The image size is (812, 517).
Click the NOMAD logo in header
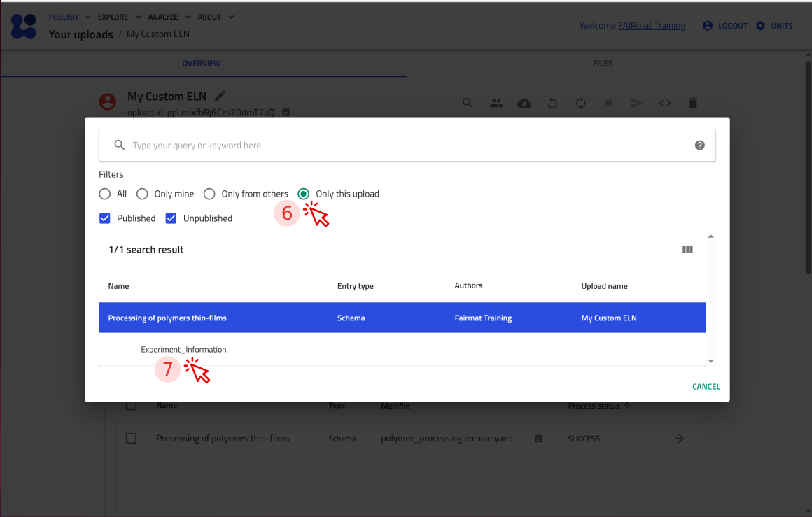coord(24,26)
